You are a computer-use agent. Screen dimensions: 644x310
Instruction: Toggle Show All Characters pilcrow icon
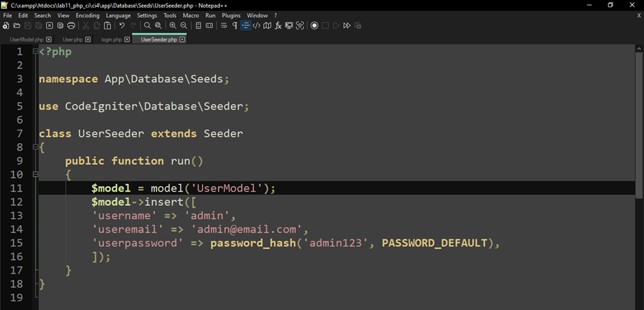(x=234, y=25)
